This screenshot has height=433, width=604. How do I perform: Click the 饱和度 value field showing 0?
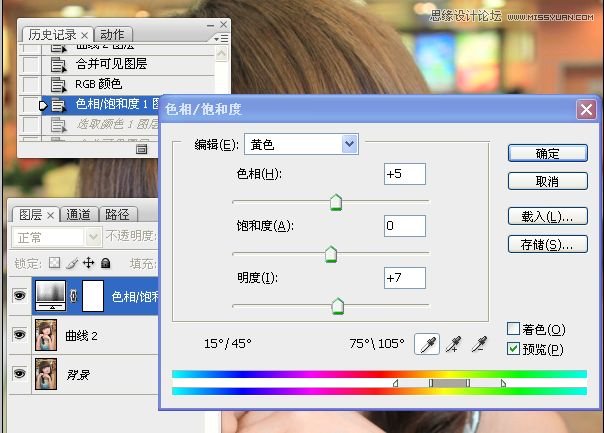[405, 226]
